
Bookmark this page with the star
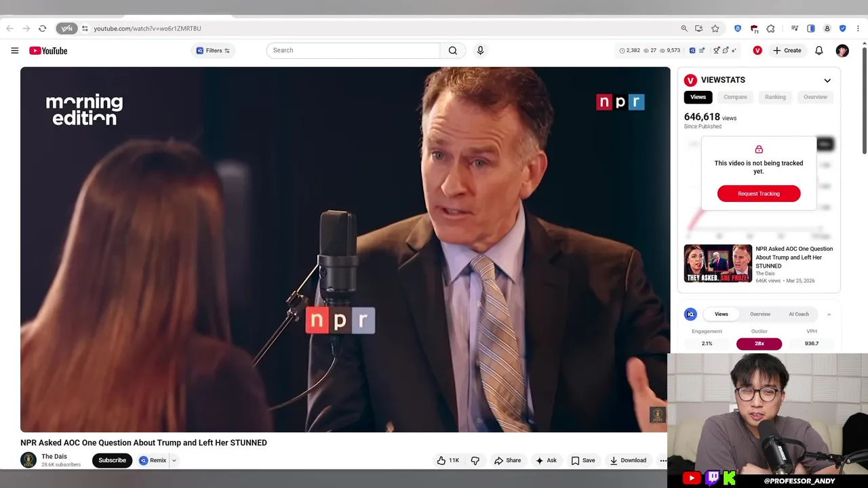[715, 28]
